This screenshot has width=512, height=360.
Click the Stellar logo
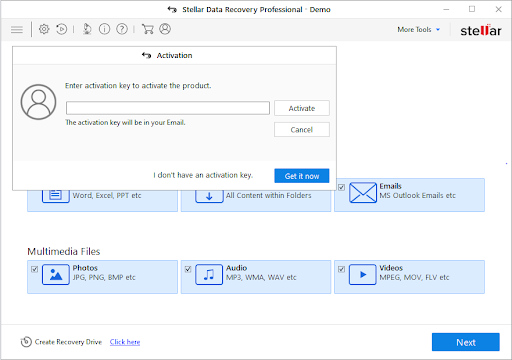pyautogui.click(x=481, y=31)
